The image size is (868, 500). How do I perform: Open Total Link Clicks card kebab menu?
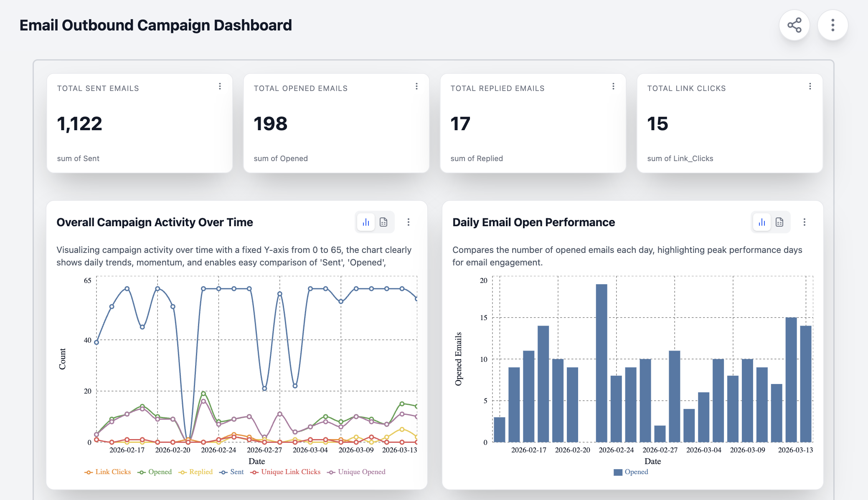point(810,86)
